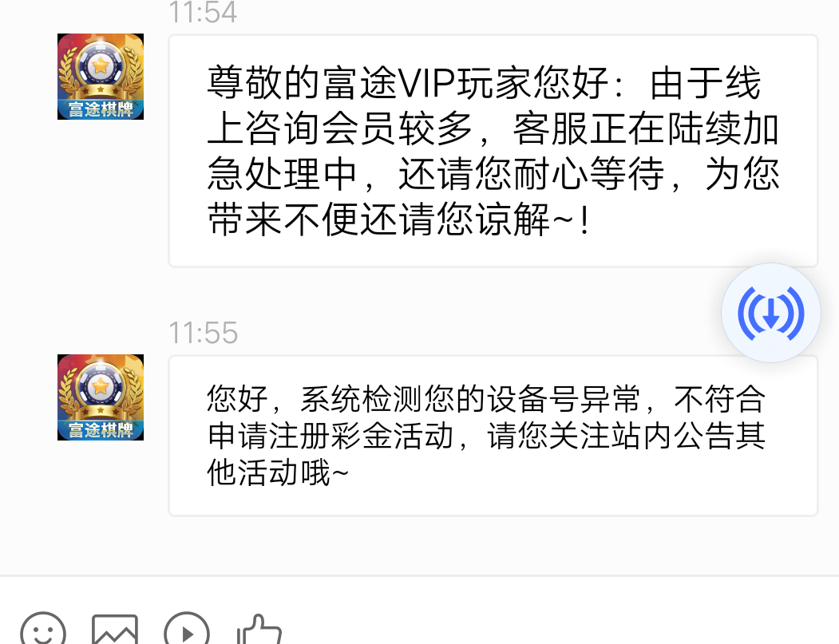Select the video play attachment icon
Image resolution: width=839 pixels, height=644 pixels.
click(x=187, y=630)
